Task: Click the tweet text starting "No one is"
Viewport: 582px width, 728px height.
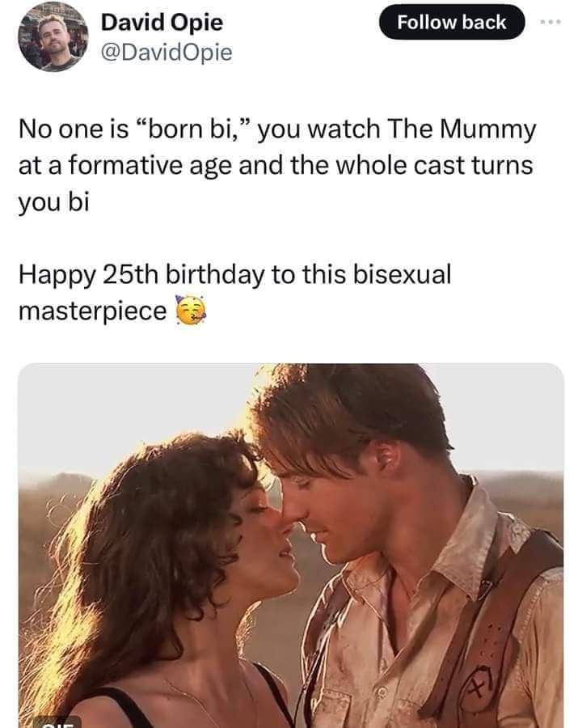Action: 277,165
